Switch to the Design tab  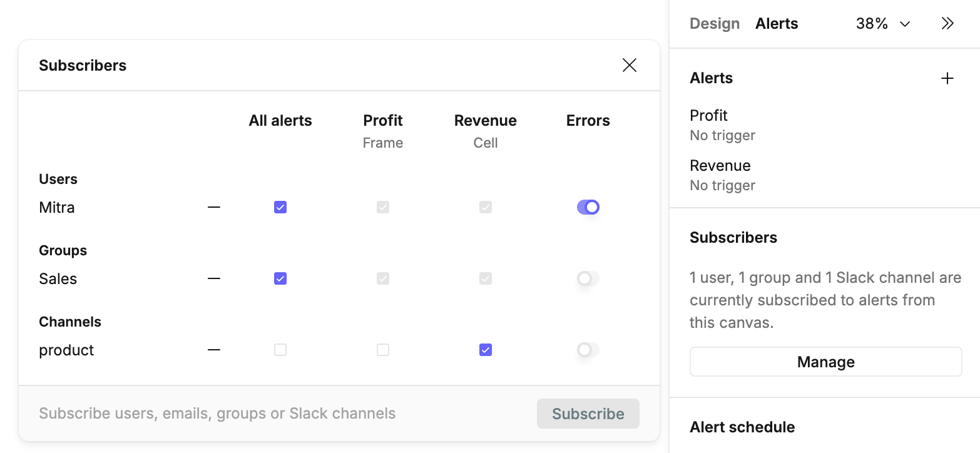click(715, 24)
